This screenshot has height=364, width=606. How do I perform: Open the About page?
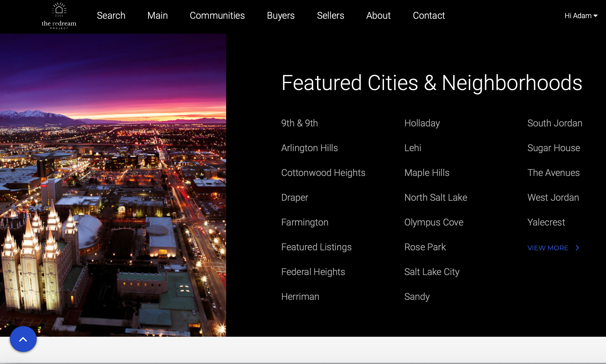pos(378,15)
